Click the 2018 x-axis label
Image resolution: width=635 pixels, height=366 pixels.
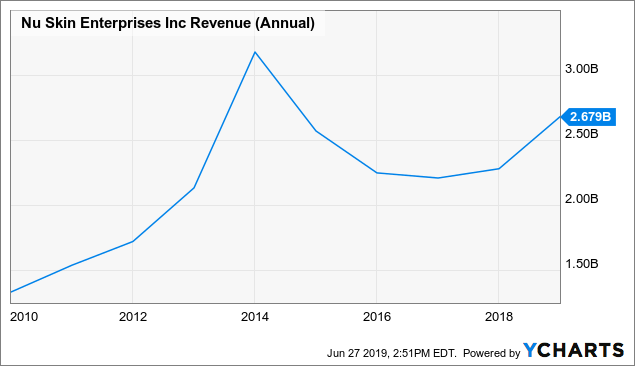click(x=499, y=317)
